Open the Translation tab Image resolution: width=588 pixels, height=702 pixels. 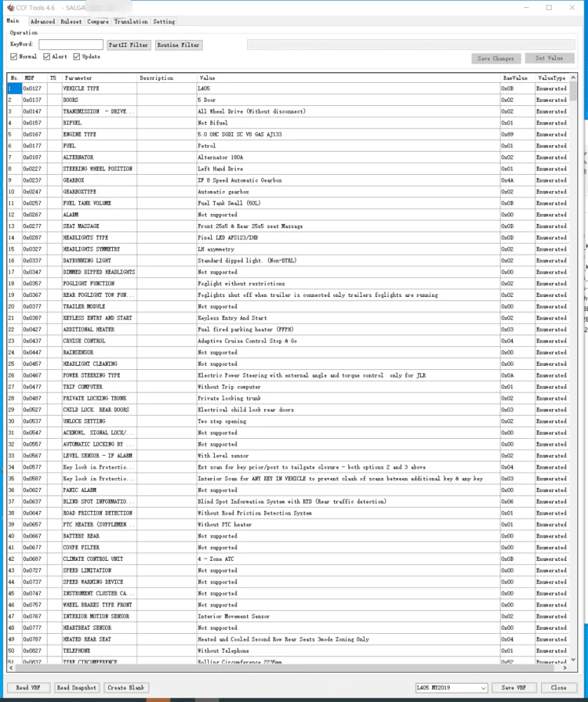[131, 22]
